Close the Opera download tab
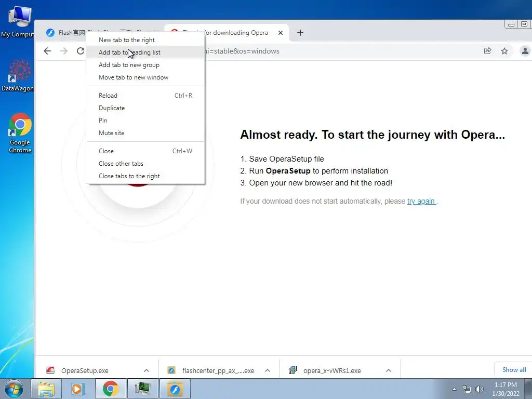Image resolution: width=532 pixels, height=399 pixels. pyautogui.click(x=280, y=33)
